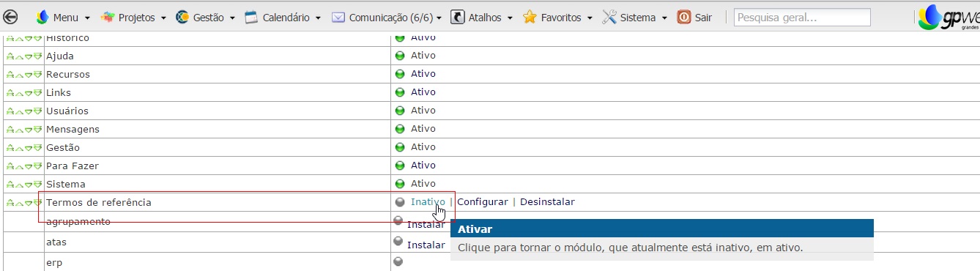
Task: Expand the Gestão dropdown menu
Action: click(x=208, y=18)
